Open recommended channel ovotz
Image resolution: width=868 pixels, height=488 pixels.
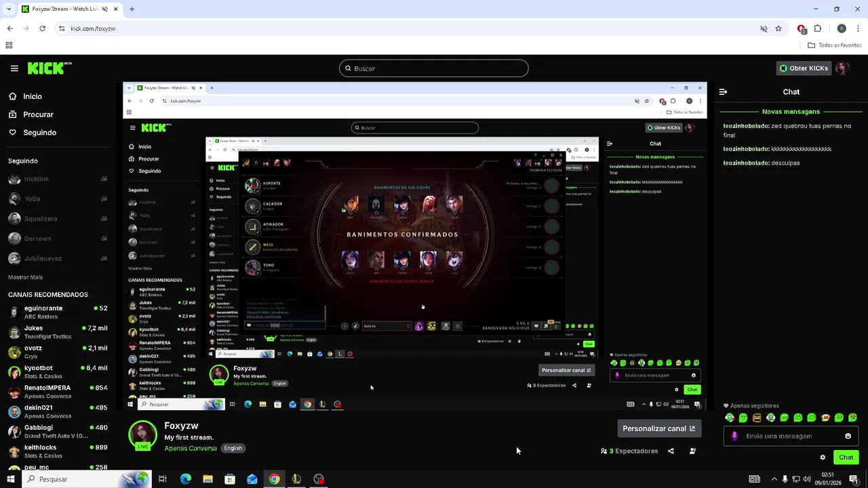(58, 352)
